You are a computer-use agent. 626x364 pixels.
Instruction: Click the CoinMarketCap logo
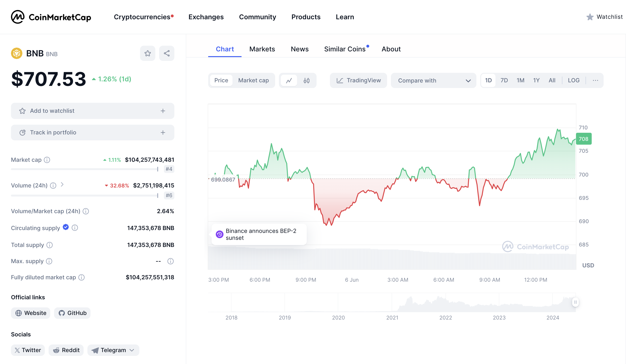pyautogui.click(x=51, y=17)
